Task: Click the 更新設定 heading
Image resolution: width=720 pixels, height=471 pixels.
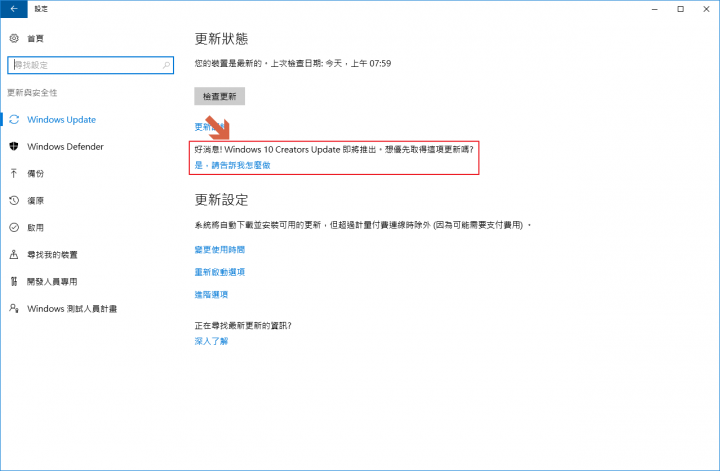Action: [x=221, y=200]
